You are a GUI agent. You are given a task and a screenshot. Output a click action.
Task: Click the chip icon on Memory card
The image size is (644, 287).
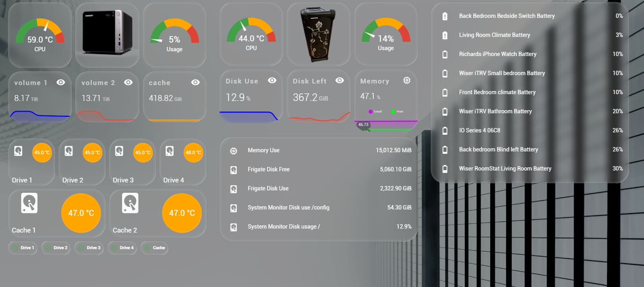coord(407,80)
